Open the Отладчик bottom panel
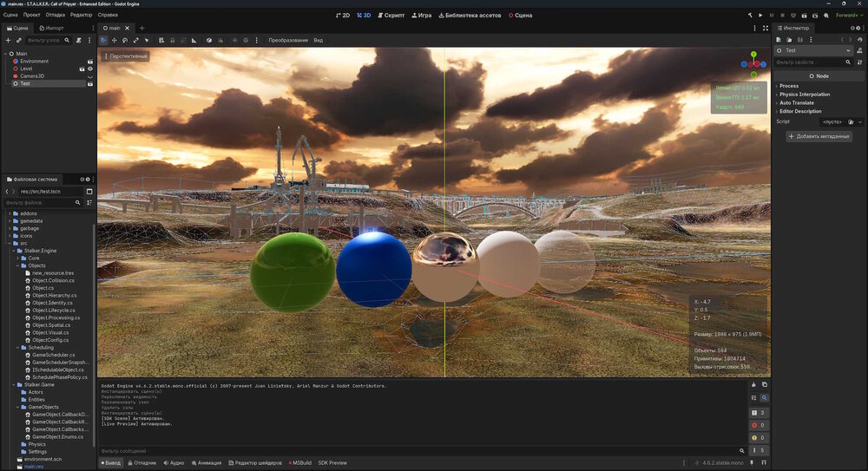Screen dimensions: 868x471 pyautogui.click(x=141, y=462)
